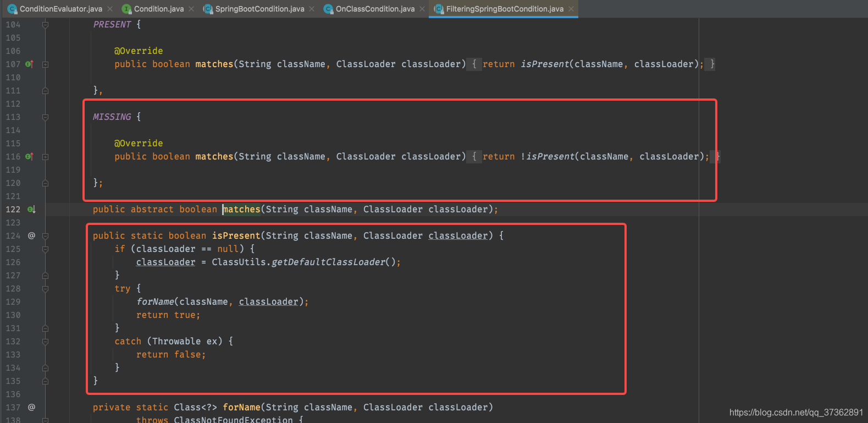
Task: Click abstract matches method name on line 122
Action: pos(241,209)
